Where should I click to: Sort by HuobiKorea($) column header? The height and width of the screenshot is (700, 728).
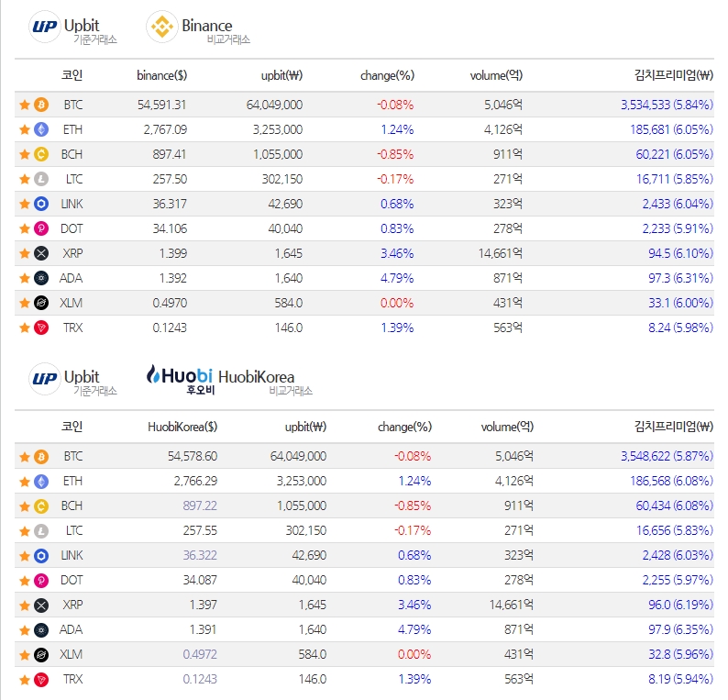182,427
